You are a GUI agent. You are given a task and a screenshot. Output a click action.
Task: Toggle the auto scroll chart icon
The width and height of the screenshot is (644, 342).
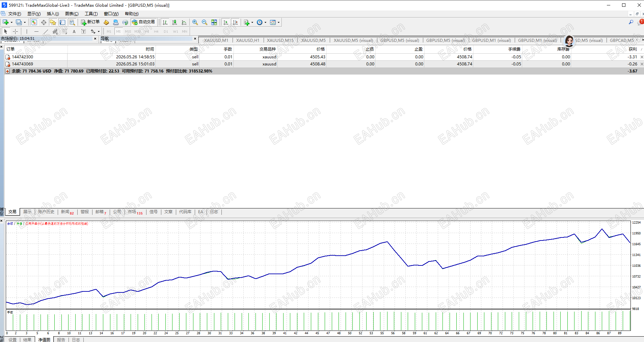[226, 22]
